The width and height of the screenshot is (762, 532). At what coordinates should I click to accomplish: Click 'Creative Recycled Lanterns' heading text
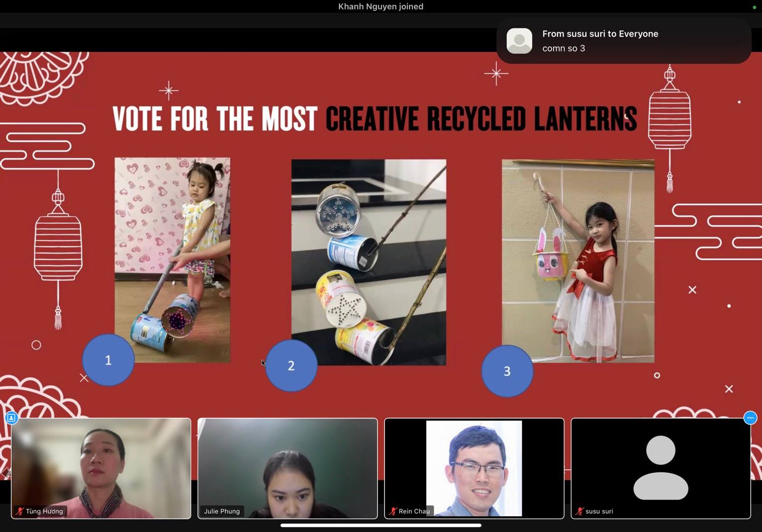point(481,119)
